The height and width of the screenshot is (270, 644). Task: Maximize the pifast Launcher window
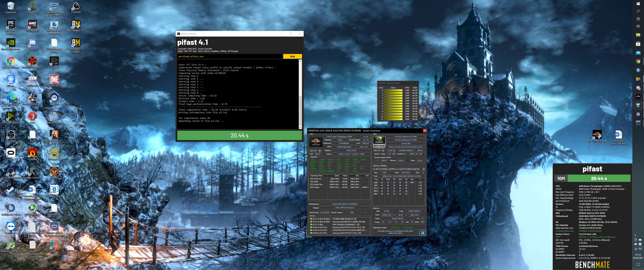[291, 34]
